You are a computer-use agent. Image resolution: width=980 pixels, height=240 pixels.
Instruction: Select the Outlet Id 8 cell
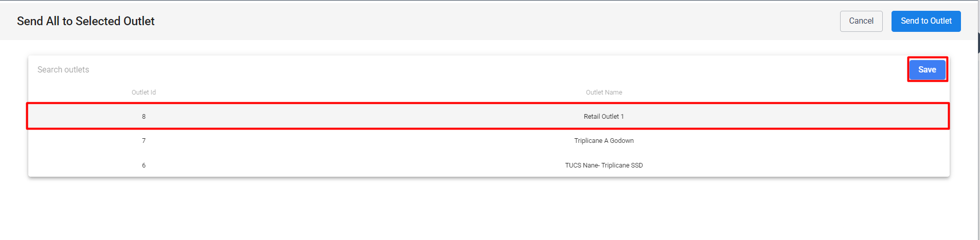(x=144, y=117)
